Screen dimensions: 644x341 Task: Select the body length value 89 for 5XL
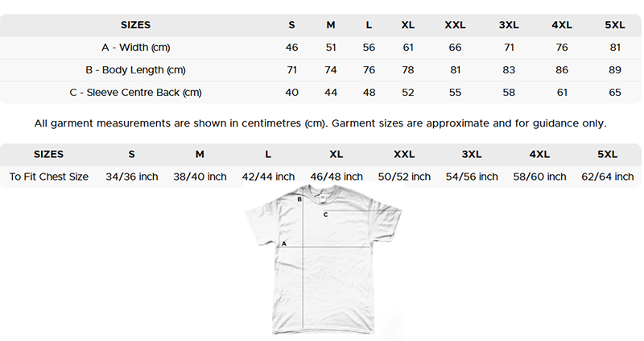tap(615, 70)
